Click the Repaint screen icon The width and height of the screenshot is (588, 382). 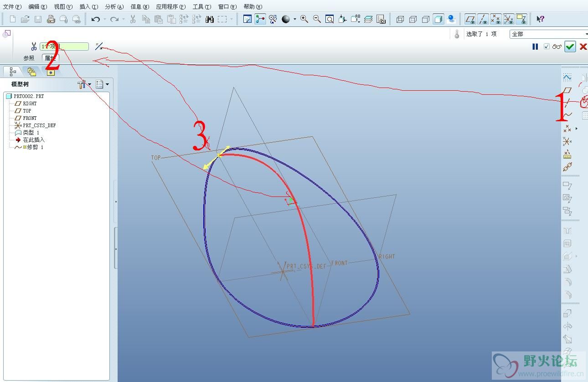pos(248,19)
